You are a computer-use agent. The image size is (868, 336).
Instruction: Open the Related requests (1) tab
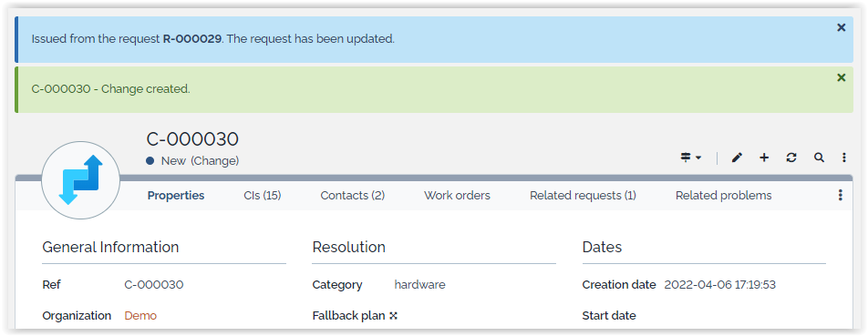coord(583,196)
